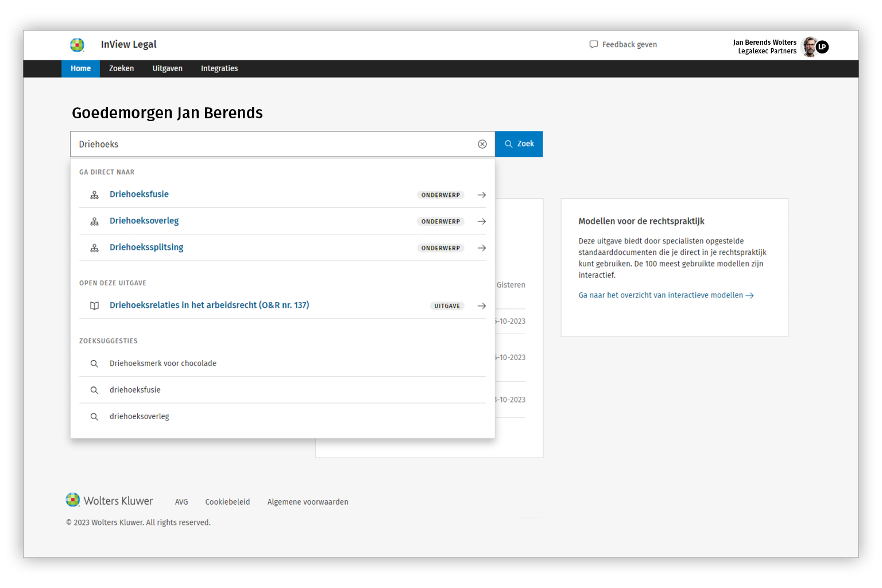Viewport: 882px width, 588px height.
Task: Click the ONDERWERP tag on the Driehoeksfusie row
Action: pos(440,195)
